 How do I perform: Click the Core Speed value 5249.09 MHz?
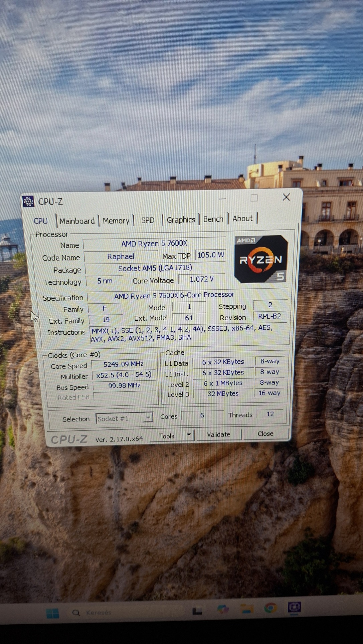tap(124, 364)
